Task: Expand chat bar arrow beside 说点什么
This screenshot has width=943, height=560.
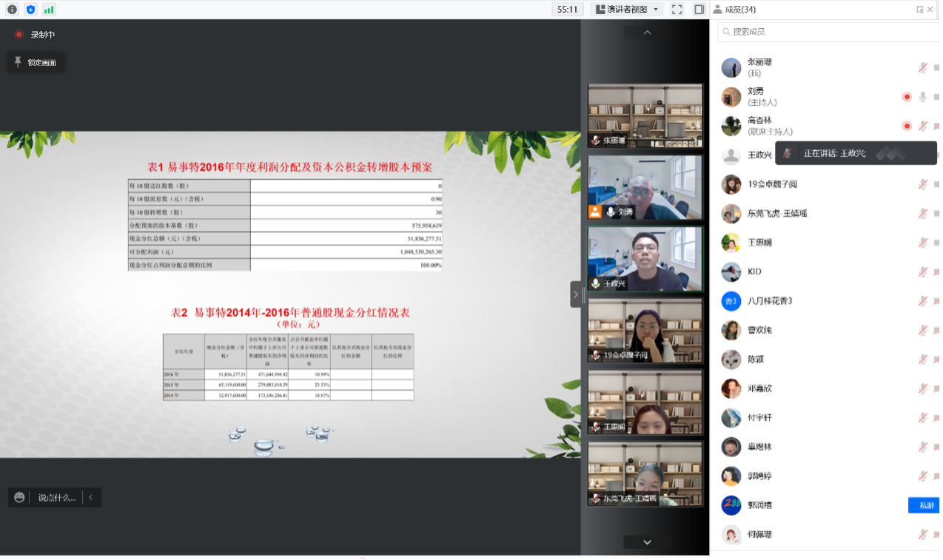Action: [91, 498]
